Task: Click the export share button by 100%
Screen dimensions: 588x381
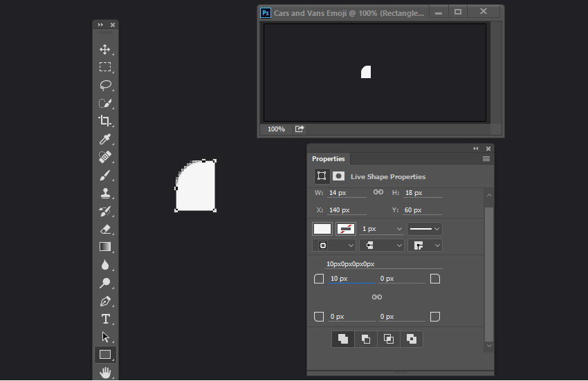Action: (x=300, y=129)
